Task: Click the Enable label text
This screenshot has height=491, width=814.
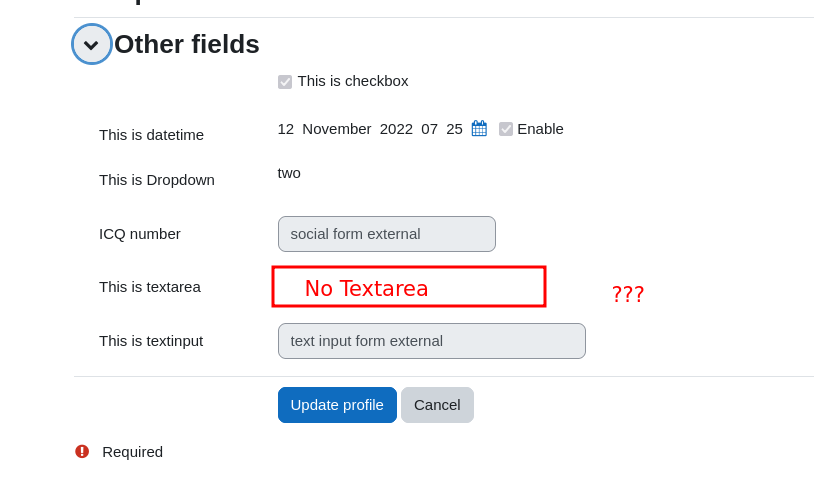Action: 540,129
